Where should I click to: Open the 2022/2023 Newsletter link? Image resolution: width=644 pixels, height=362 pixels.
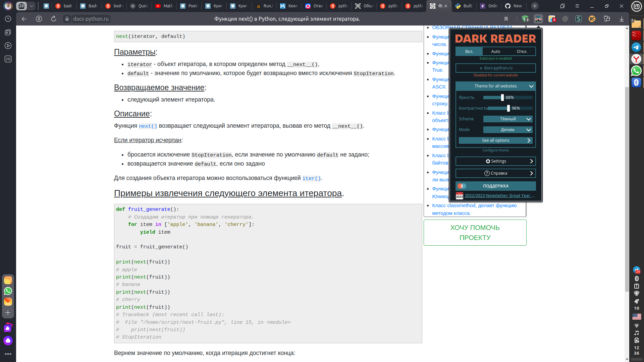coord(500,195)
